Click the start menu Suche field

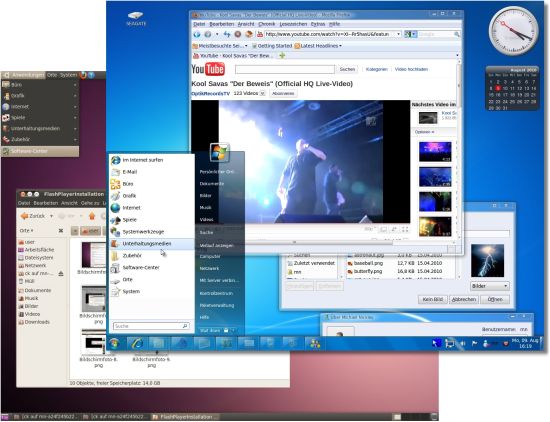coord(151,326)
